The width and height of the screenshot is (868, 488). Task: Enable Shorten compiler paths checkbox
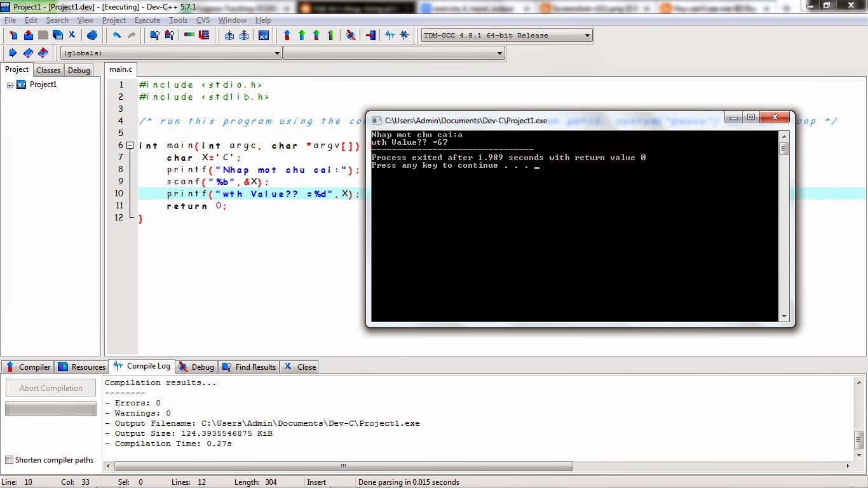[x=9, y=460]
